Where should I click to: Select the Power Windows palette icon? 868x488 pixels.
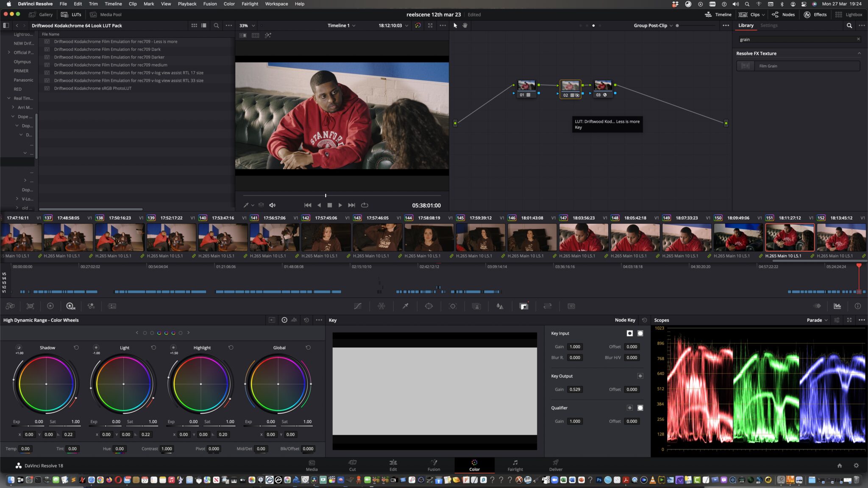(x=428, y=306)
